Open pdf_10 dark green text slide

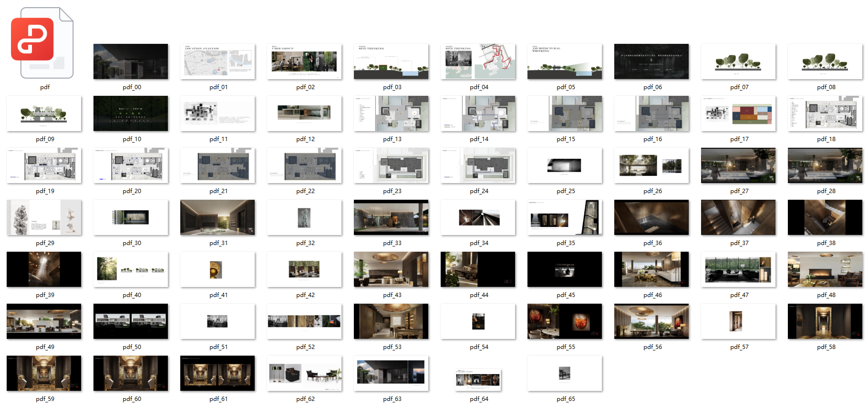point(131,113)
